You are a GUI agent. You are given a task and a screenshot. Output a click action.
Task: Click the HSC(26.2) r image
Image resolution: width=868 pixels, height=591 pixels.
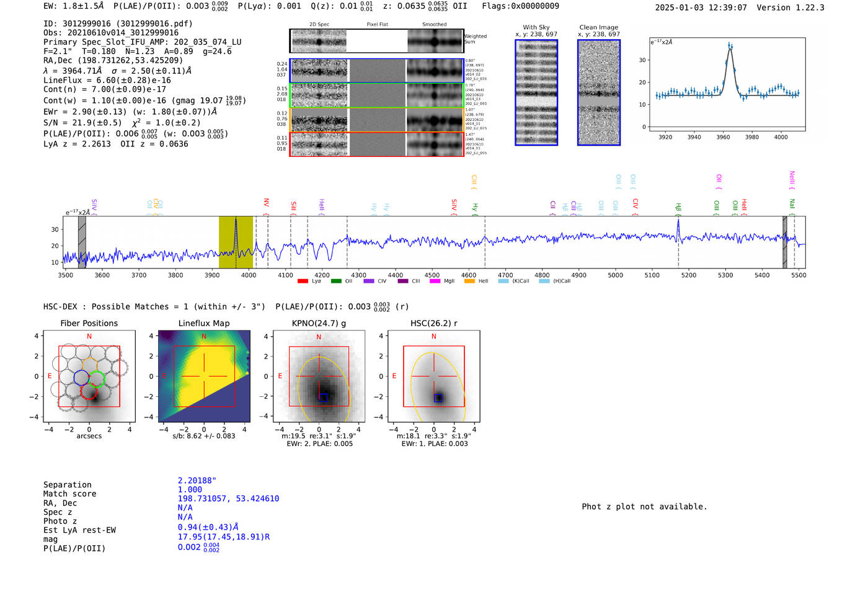point(434,376)
